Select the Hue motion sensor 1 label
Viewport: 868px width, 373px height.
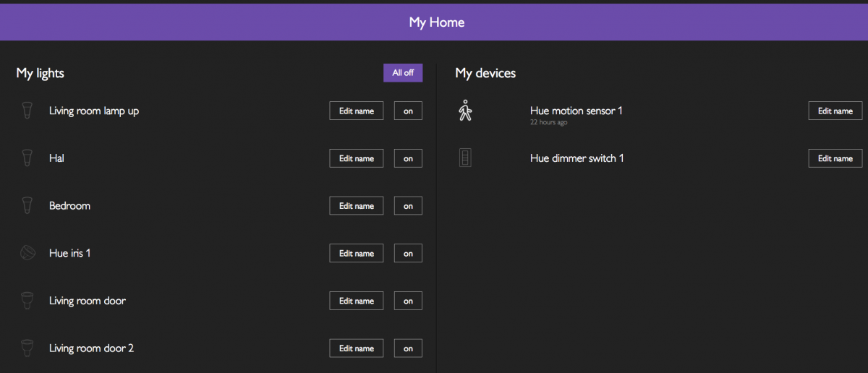click(x=576, y=111)
